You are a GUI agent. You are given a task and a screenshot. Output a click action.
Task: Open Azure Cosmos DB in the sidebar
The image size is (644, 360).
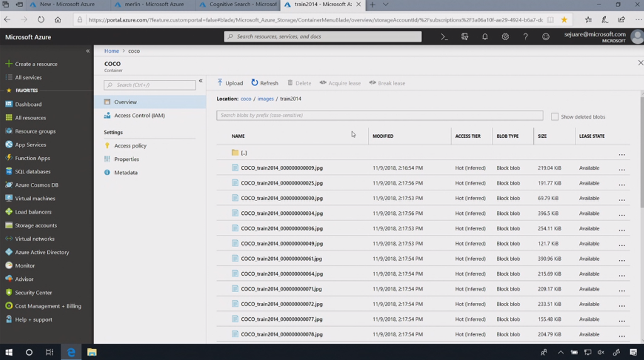coord(36,185)
